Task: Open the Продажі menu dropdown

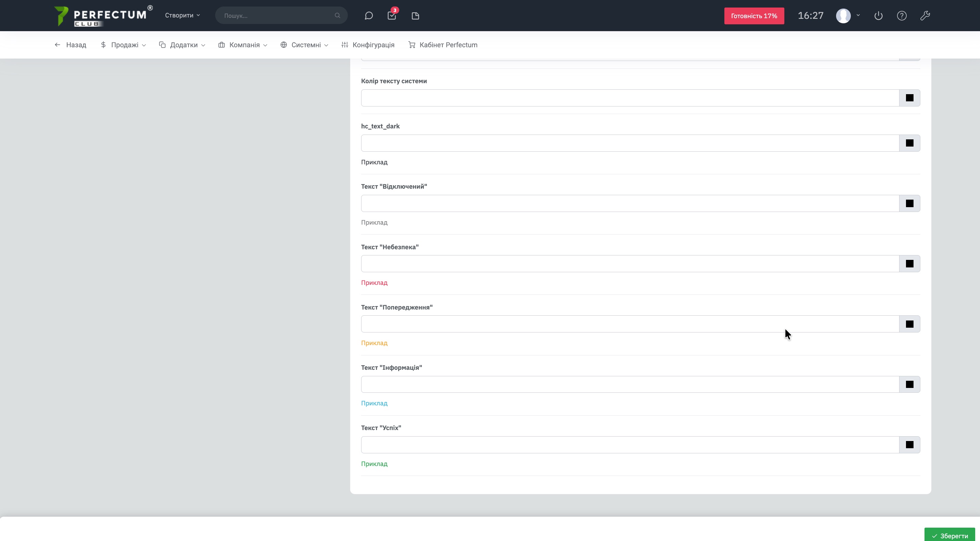Action: (123, 45)
